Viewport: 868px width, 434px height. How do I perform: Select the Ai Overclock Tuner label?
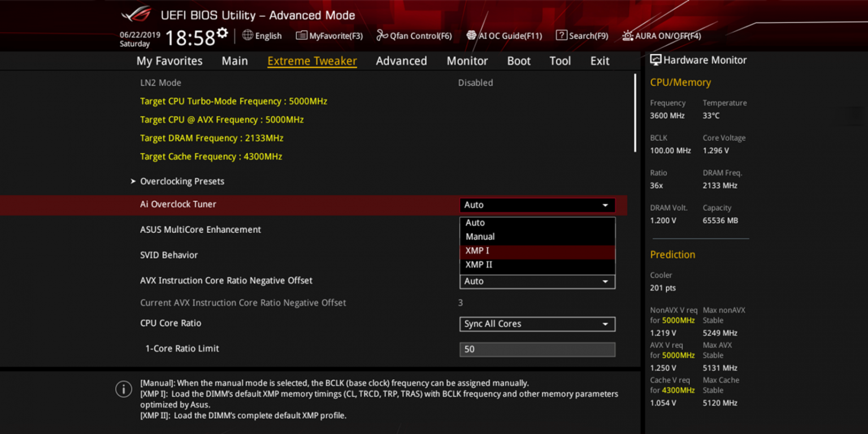(178, 205)
